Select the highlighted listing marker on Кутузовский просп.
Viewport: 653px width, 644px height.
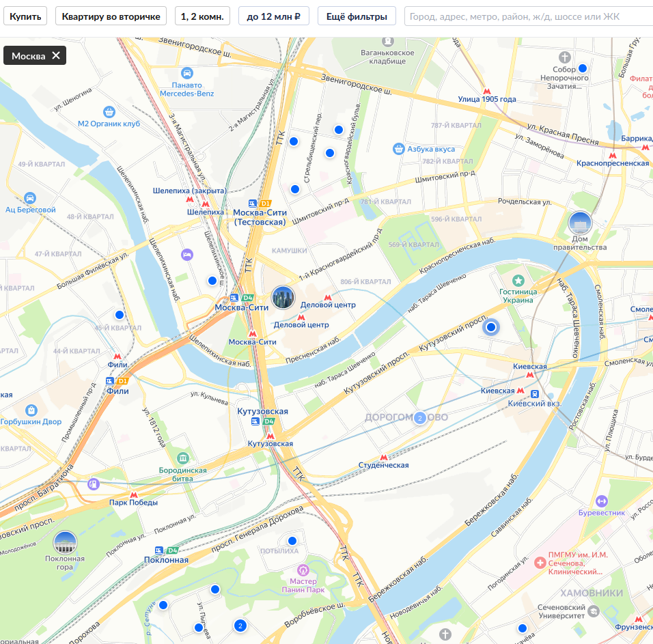click(491, 327)
